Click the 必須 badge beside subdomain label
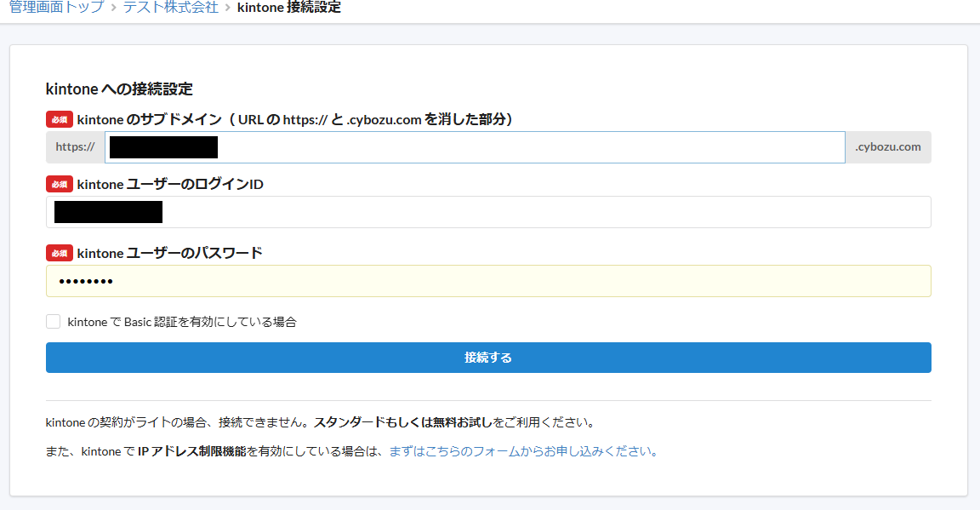The width and height of the screenshot is (980, 510). [x=60, y=119]
